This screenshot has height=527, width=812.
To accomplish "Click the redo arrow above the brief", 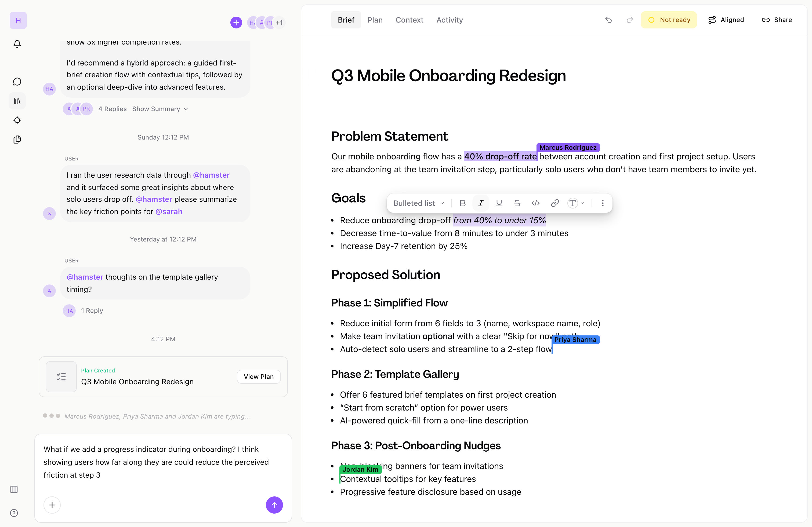I will [629, 20].
